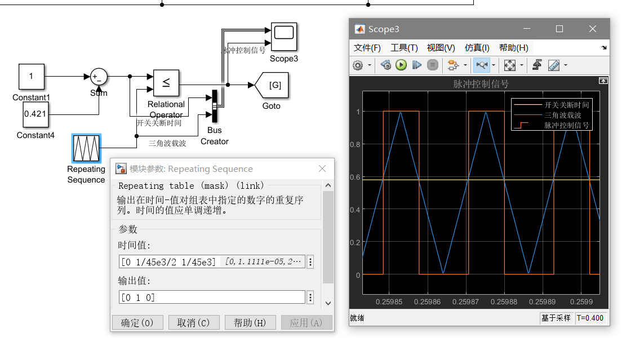
Task: Click the 就绪 status text
Action: [357, 318]
